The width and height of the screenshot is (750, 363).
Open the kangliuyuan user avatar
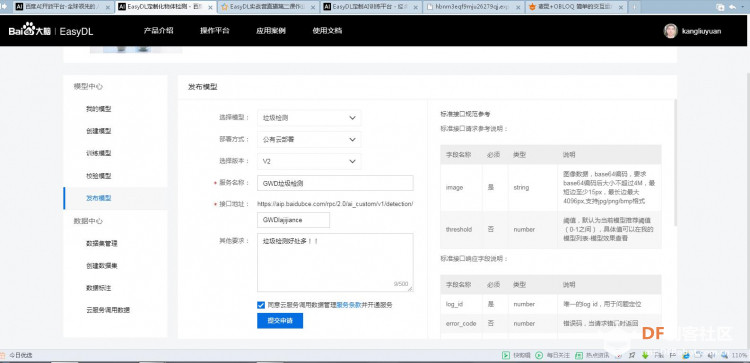tap(671, 31)
